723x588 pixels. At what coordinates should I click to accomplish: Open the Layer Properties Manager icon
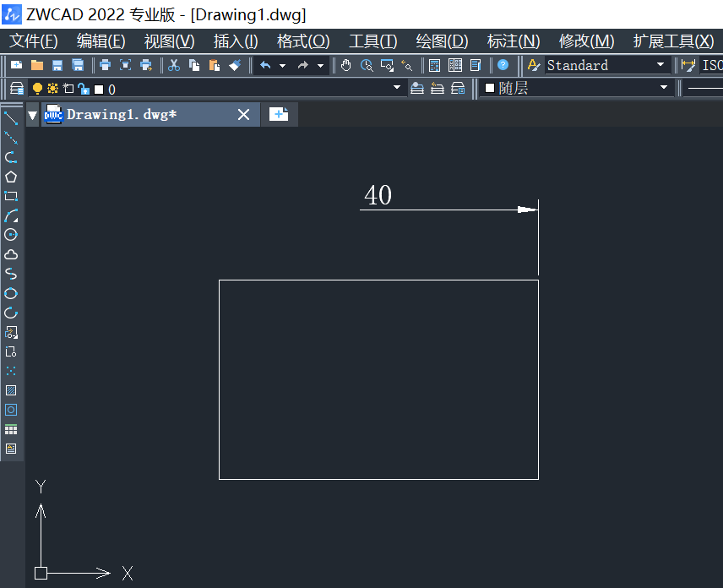click(x=17, y=88)
